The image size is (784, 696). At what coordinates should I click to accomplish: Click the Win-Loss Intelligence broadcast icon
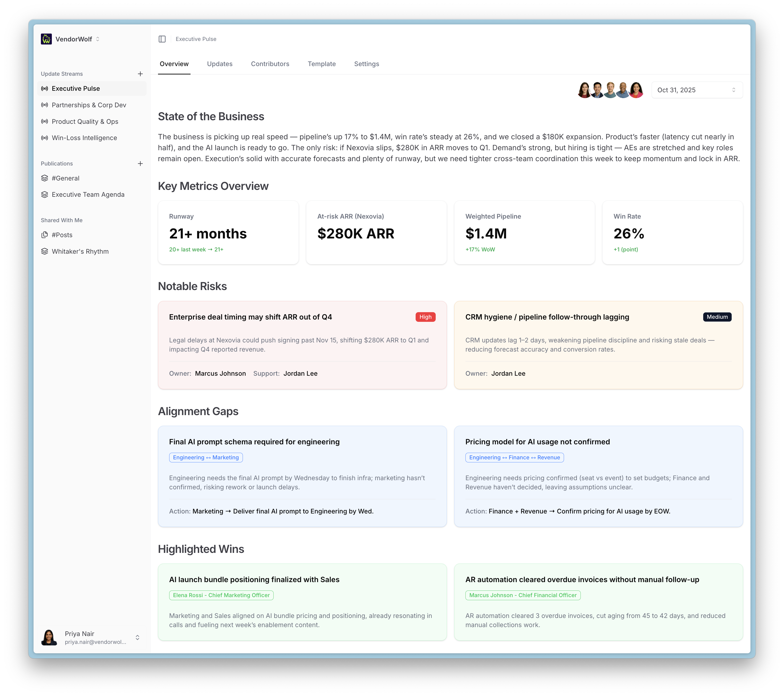click(45, 138)
